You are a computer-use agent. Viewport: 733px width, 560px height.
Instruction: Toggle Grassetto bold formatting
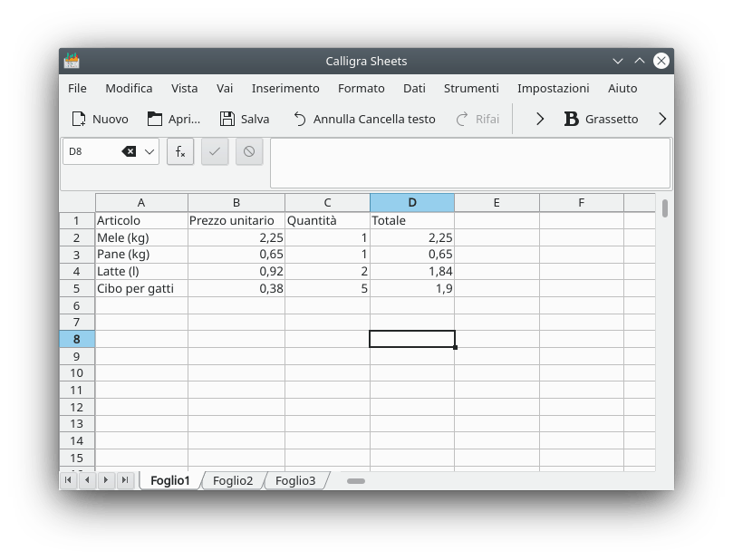coord(572,119)
